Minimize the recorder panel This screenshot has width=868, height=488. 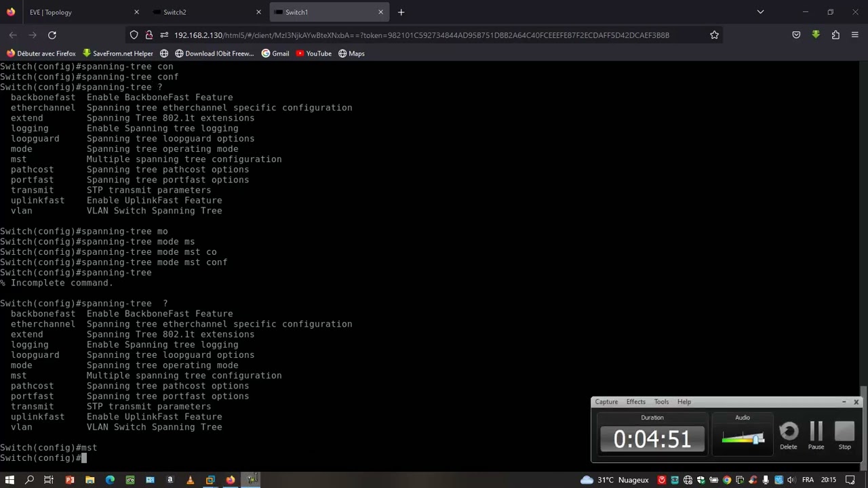pyautogui.click(x=844, y=402)
